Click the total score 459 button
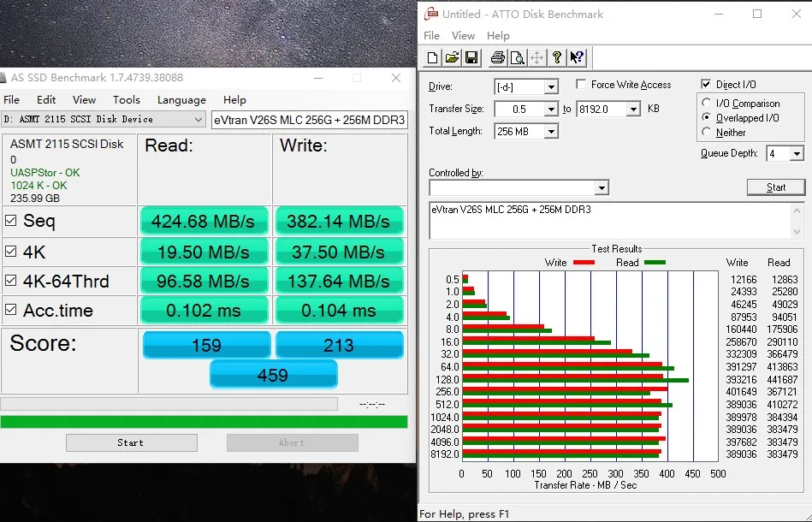This screenshot has height=522, width=812. point(274,375)
